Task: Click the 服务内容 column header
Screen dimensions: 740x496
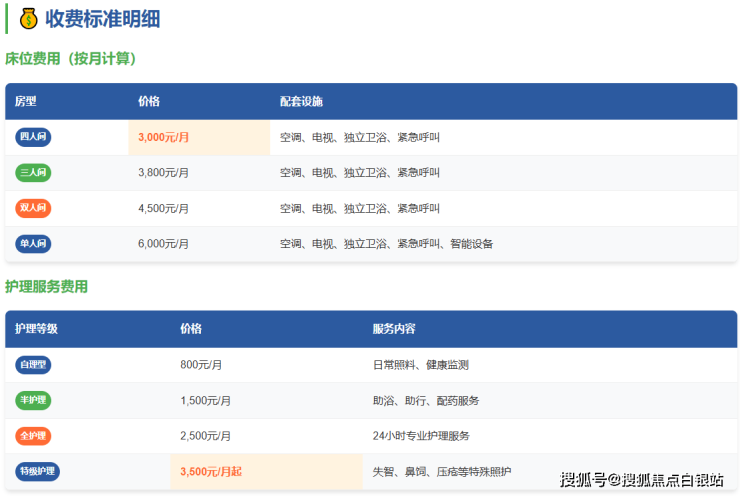Action: coord(394,329)
